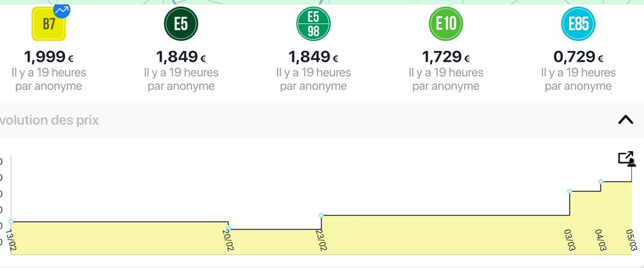
Task: Choose the E5 98 fuel icon
Action: tap(313, 25)
